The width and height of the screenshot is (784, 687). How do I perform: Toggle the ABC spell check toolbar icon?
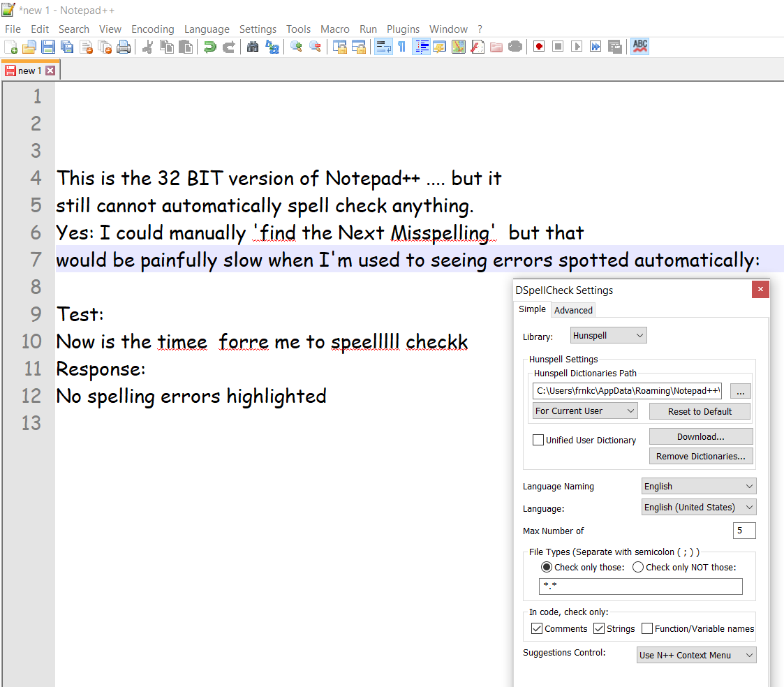coord(640,47)
